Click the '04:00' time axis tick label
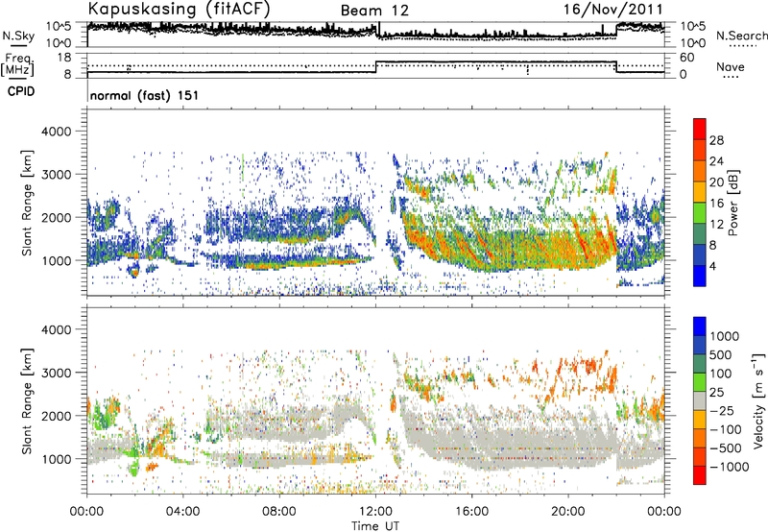 (x=182, y=512)
